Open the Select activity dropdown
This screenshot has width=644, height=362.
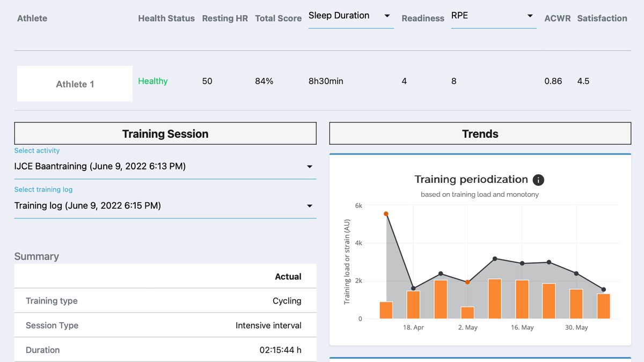pyautogui.click(x=165, y=167)
